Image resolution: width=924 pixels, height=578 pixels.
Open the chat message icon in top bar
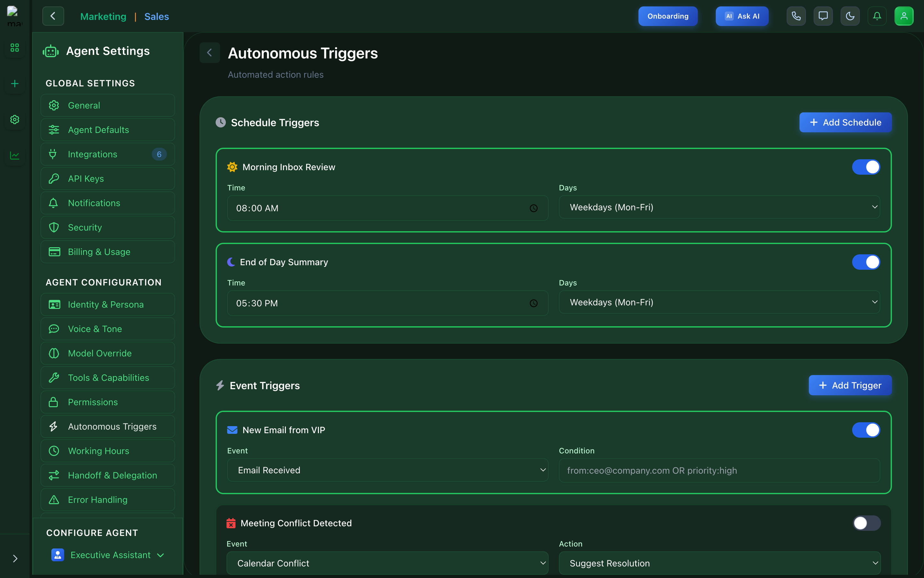point(823,16)
